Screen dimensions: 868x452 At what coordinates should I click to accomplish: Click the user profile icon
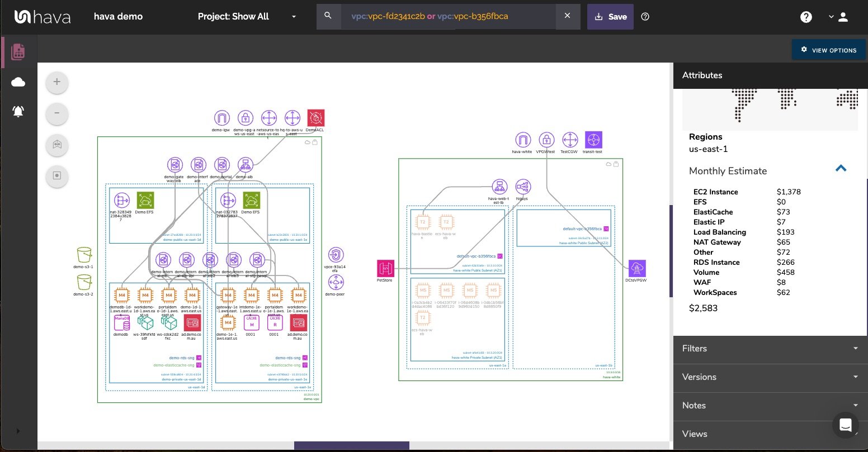coord(843,17)
